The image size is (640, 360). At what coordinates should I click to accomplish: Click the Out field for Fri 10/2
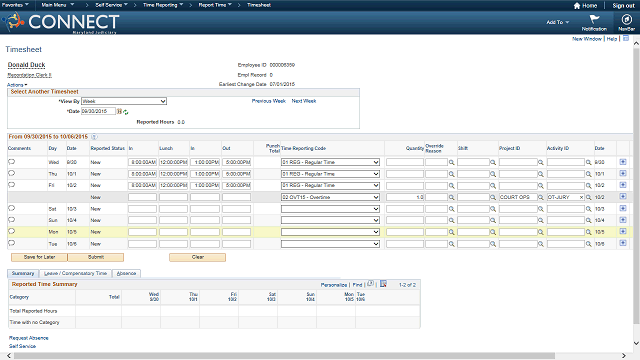click(237, 185)
